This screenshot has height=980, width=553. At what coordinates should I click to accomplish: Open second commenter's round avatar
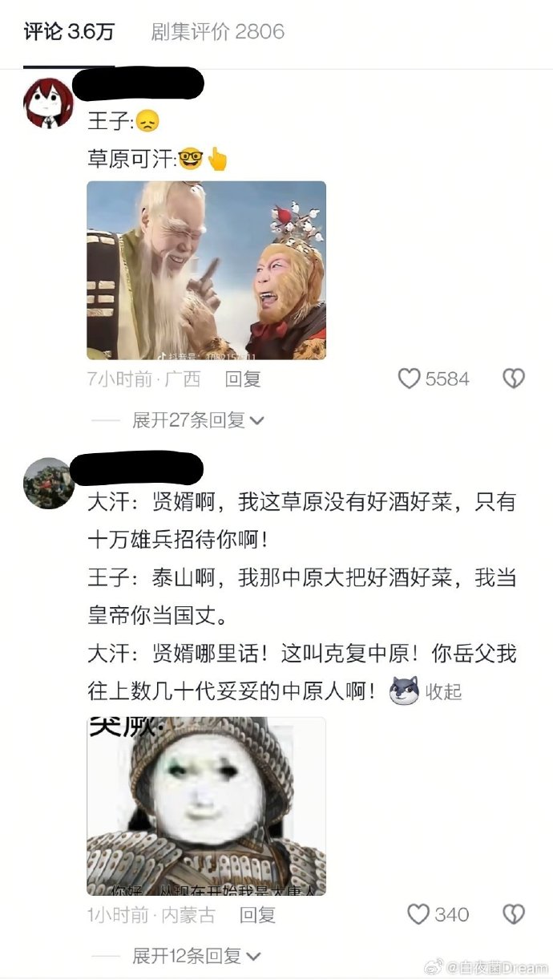click(50, 483)
